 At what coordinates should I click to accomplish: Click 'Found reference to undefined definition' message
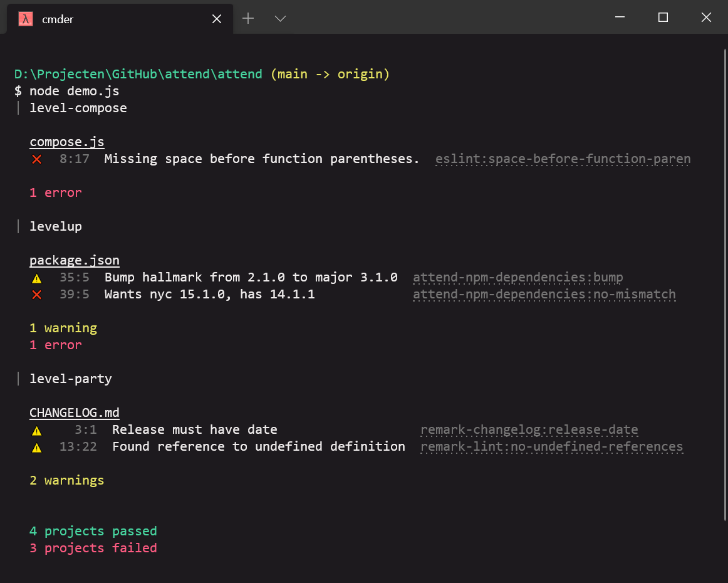[259, 446]
